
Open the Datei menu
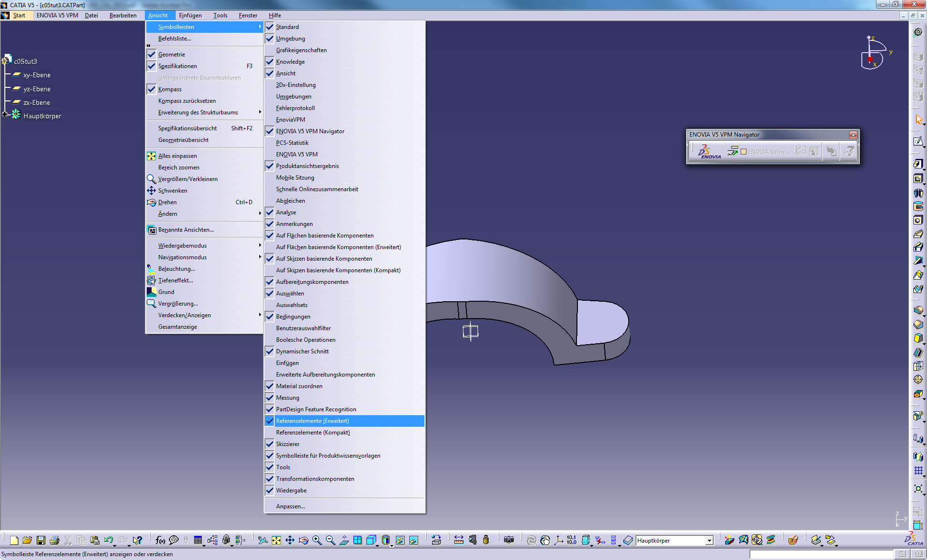pyautogui.click(x=91, y=15)
